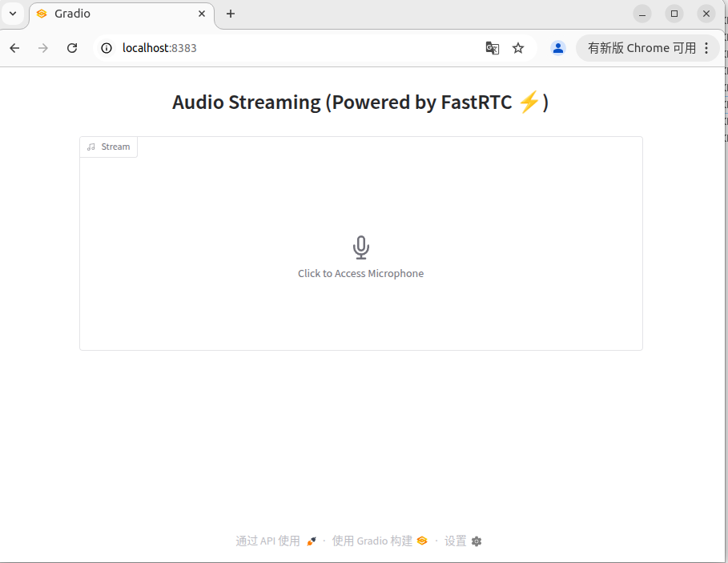728x563 pixels.
Task: Click the Gradio logo in the footer
Action: click(422, 541)
